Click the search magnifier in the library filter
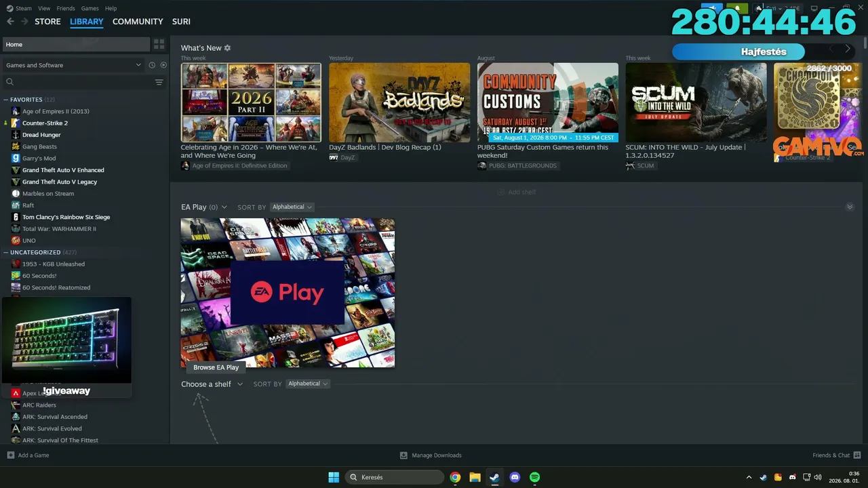Viewport: 868px width, 488px height. pos(9,82)
